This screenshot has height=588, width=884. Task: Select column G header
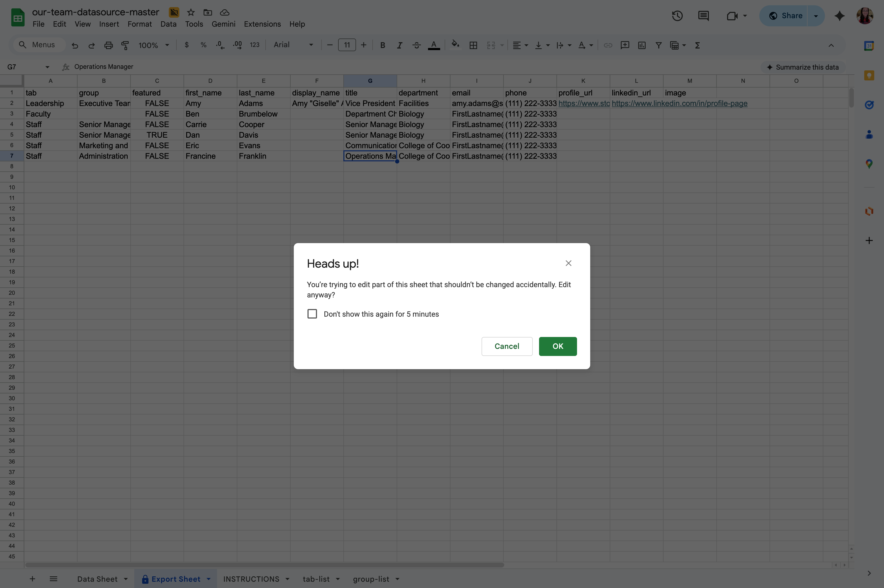pos(370,81)
